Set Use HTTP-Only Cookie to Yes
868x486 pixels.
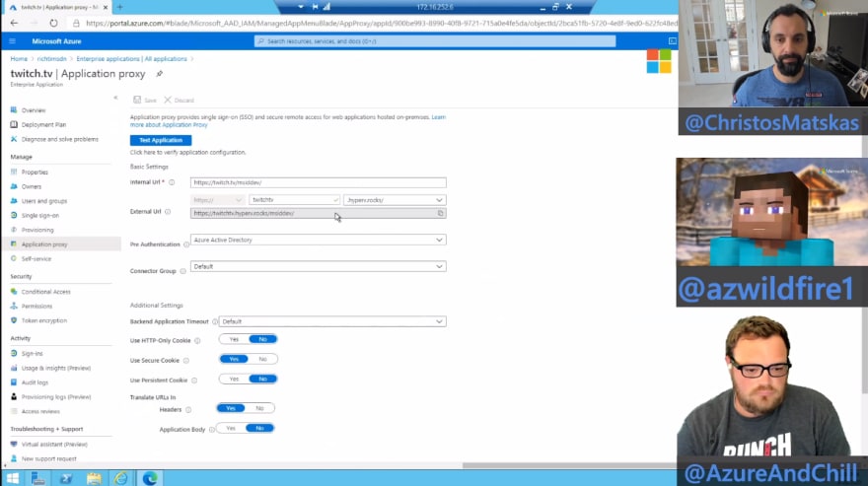234,339
